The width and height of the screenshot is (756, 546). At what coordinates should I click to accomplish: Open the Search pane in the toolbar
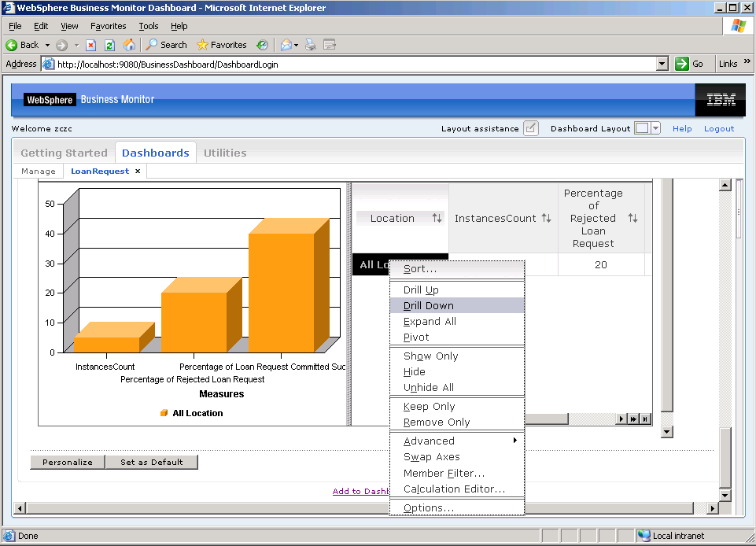pyautogui.click(x=166, y=45)
